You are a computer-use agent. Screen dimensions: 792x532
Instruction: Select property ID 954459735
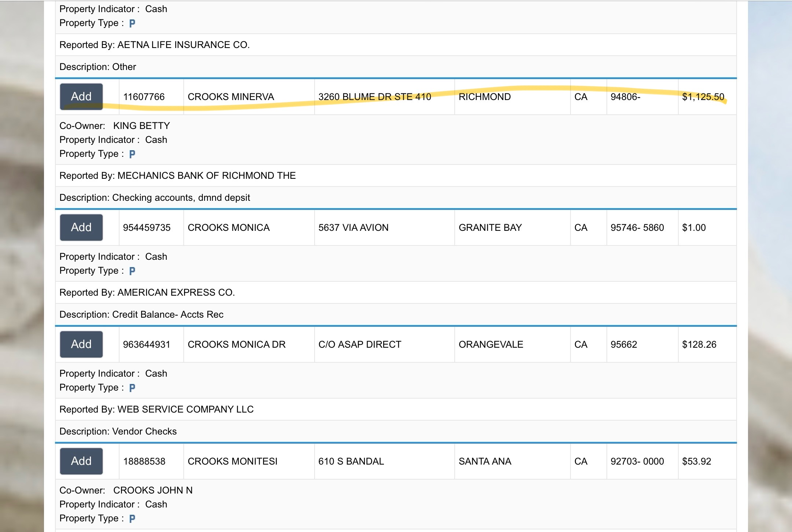[x=147, y=228]
